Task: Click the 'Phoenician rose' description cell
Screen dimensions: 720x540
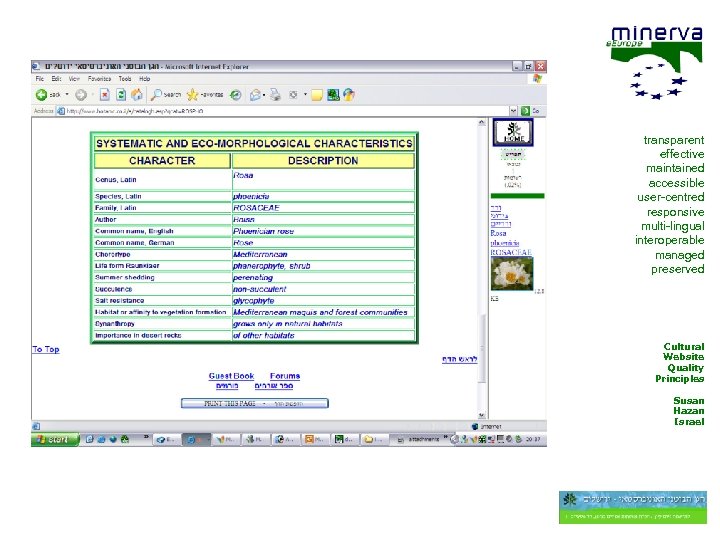Action: click(323, 231)
